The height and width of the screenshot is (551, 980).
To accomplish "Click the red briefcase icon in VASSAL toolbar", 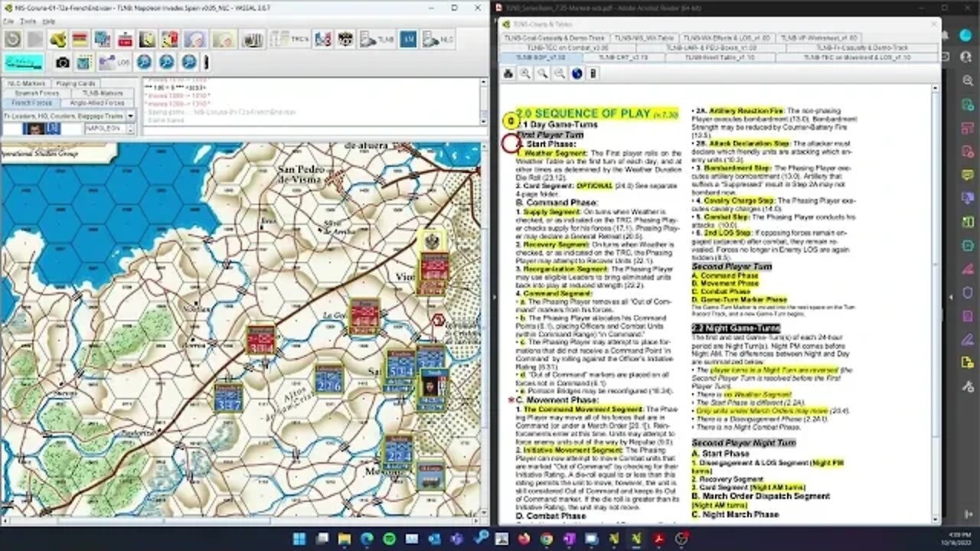I will [125, 39].
